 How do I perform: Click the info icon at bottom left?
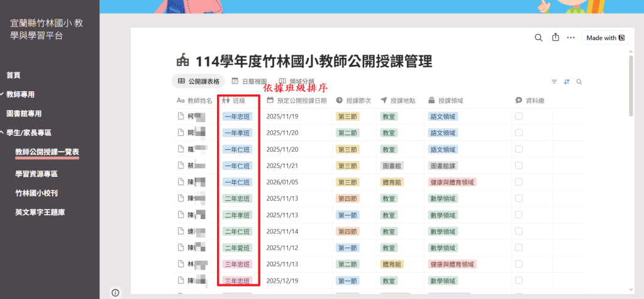coord(116,293)
